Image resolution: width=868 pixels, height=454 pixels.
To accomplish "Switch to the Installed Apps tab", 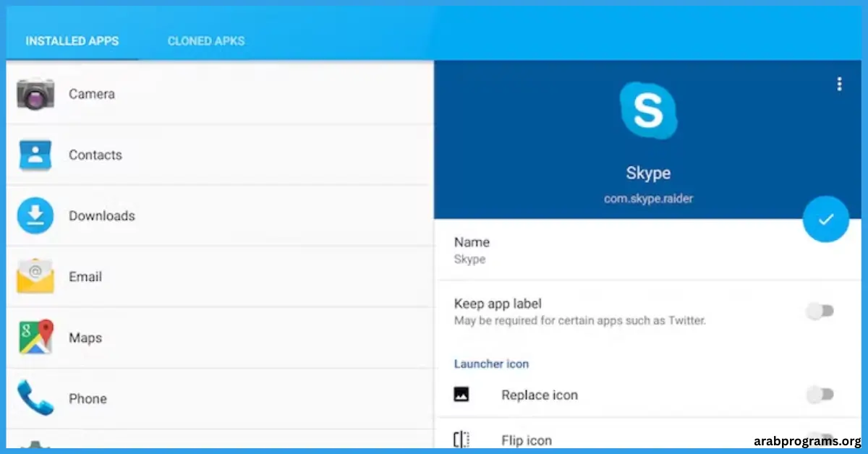I will (x=72, y=41).
